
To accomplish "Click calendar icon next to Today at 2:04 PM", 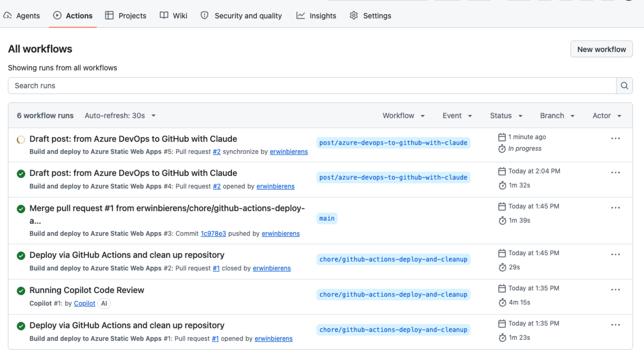I will tap(502, 171).
